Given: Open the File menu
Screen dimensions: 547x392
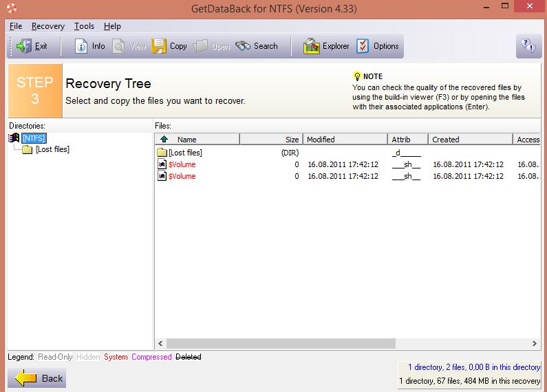Looking at the screenshot, I should (16, 26).
